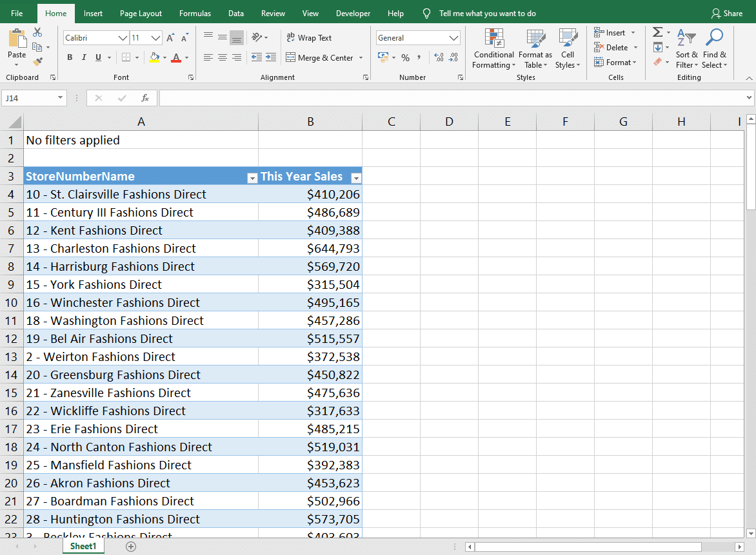Apply the Percent Style format
The width and height of the screenshot is (756, 555).
click(405, 57)
